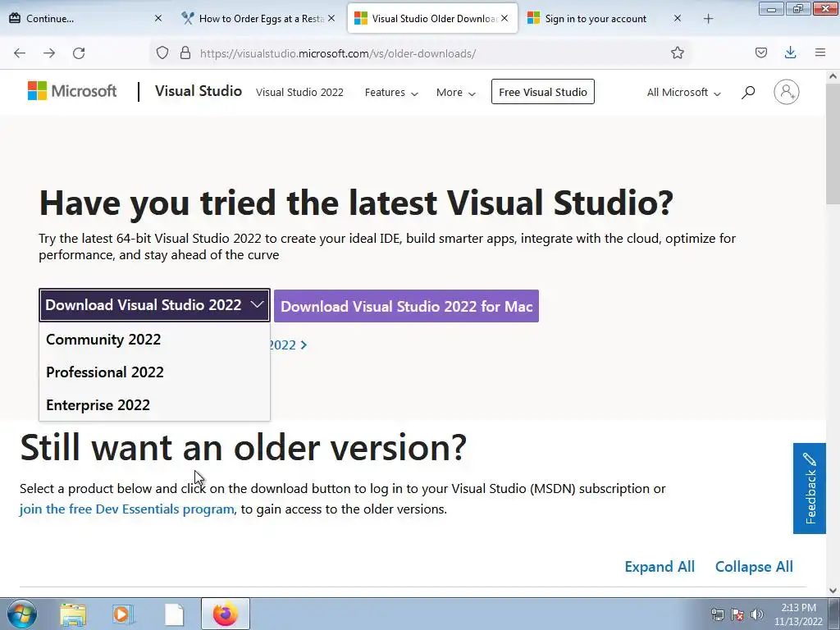840x630 pixels.
Task: Select Community 2022 from the dropdown
Action: [x=154, y=339]
